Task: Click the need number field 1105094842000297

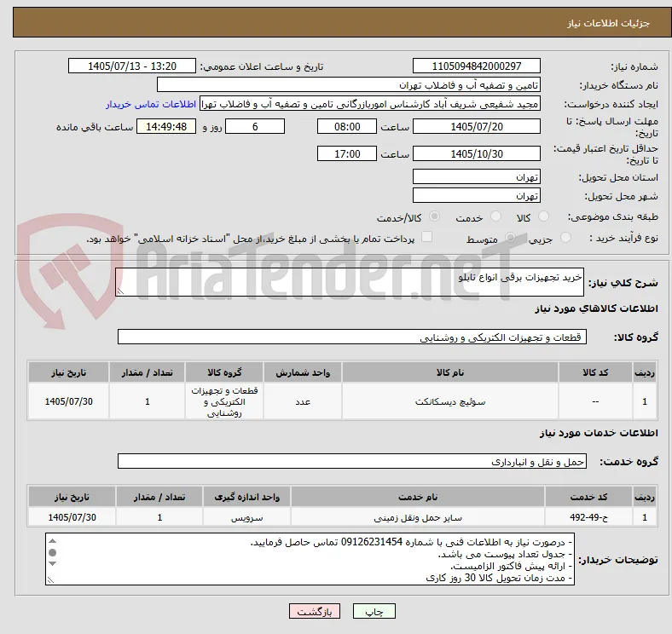Action: click(x=476, y=66)
